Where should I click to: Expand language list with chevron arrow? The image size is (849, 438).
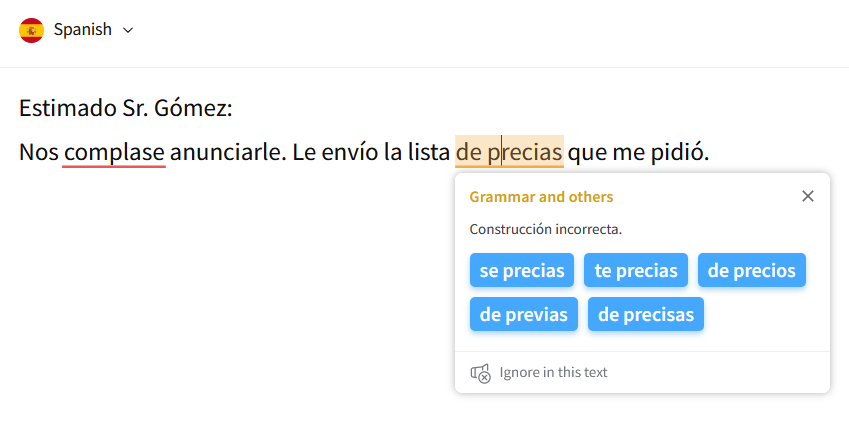(128, 30)
